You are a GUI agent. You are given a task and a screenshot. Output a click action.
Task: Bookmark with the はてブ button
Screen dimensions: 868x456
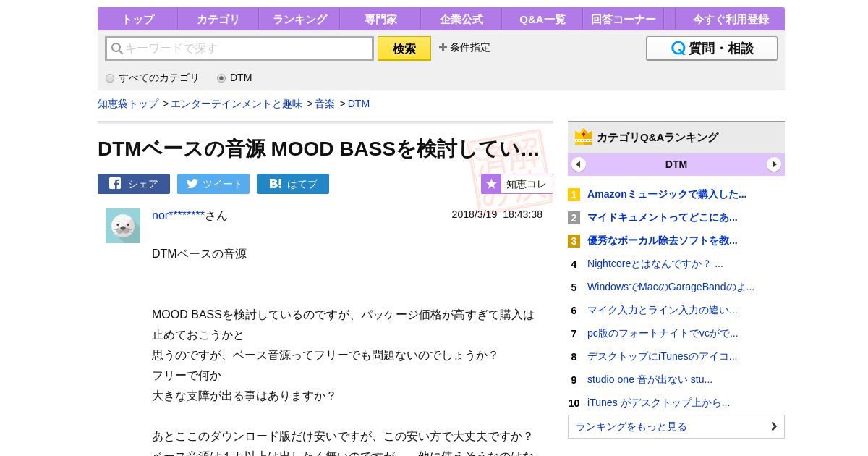tap(293, 184)
